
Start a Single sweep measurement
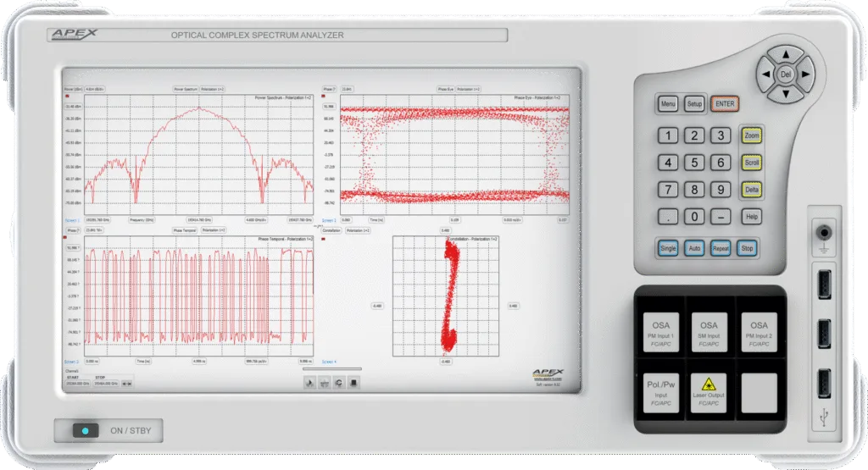tap(668, 248)
